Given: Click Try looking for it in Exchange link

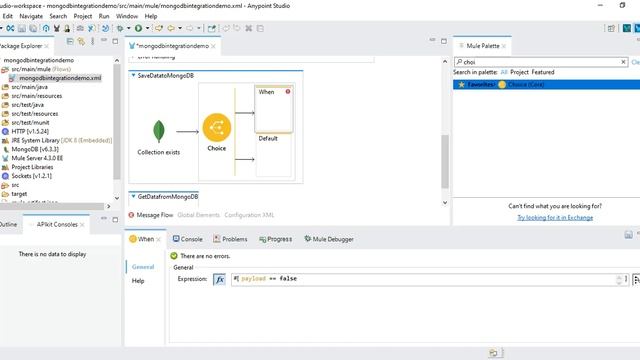Looking at the screenshot, I should click(x=555, y=218).
